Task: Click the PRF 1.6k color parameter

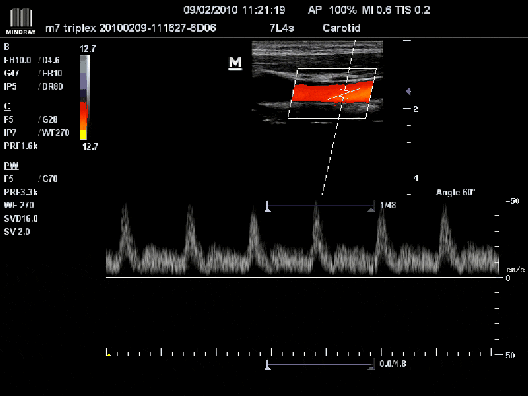Action: tap(21, 146)
